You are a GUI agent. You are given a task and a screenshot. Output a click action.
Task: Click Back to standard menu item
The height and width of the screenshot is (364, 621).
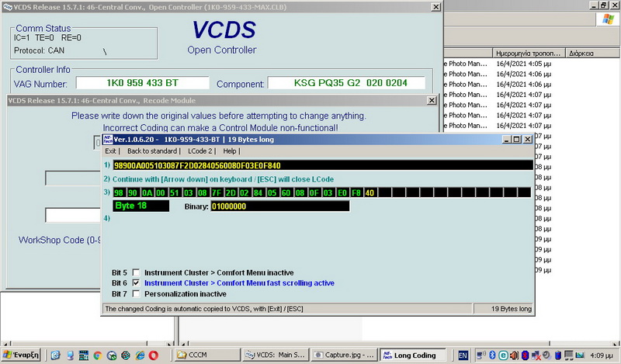152,151
